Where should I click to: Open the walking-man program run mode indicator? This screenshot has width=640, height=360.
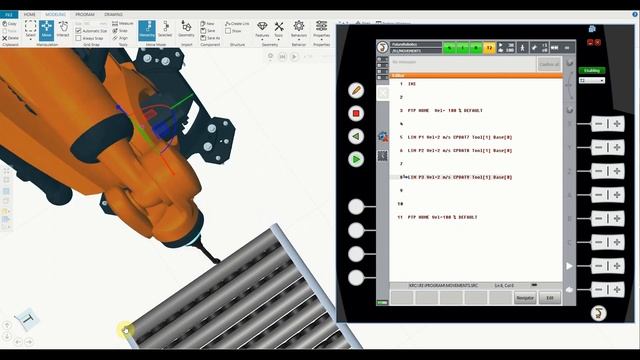tap(522, 47)
